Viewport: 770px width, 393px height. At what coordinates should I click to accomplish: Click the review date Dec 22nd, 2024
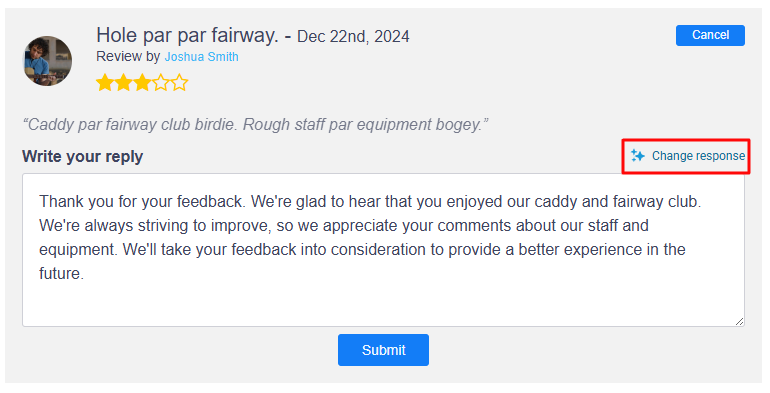click(354, 37)
